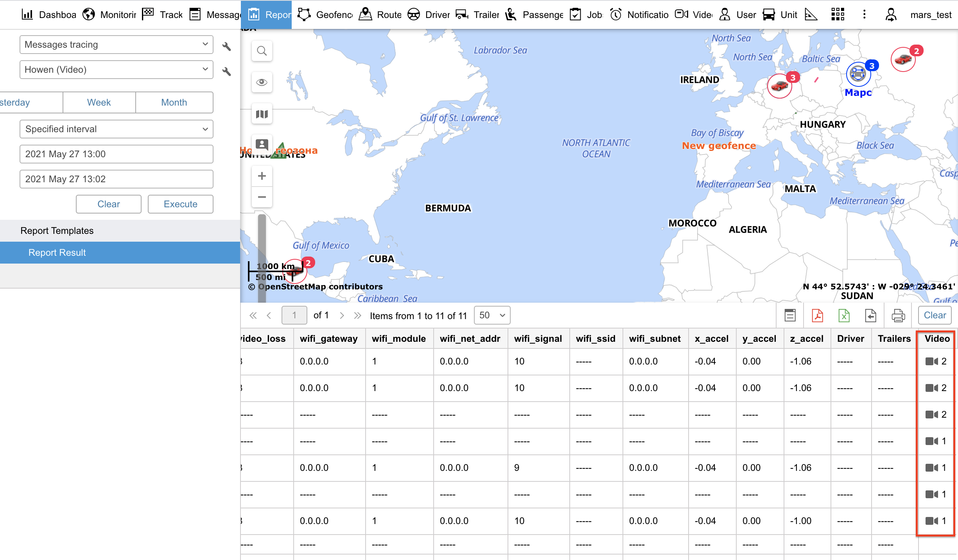The width and height of the screenshot is (958, 560).
Task: Export report to PDF icon
Action: click(817, 315)
